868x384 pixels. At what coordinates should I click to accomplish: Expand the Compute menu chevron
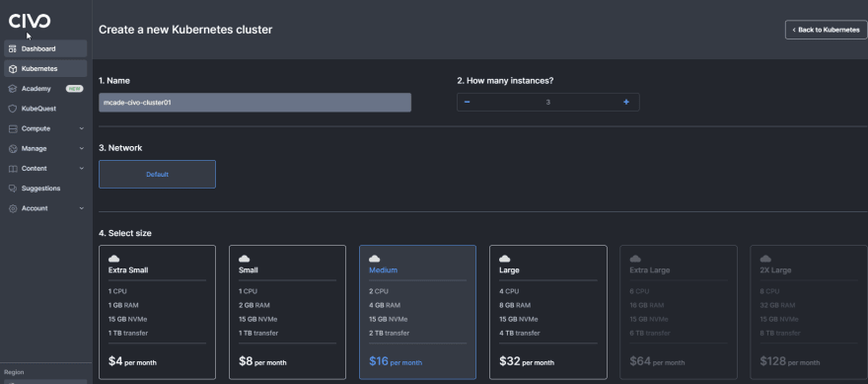coord(81,128)
